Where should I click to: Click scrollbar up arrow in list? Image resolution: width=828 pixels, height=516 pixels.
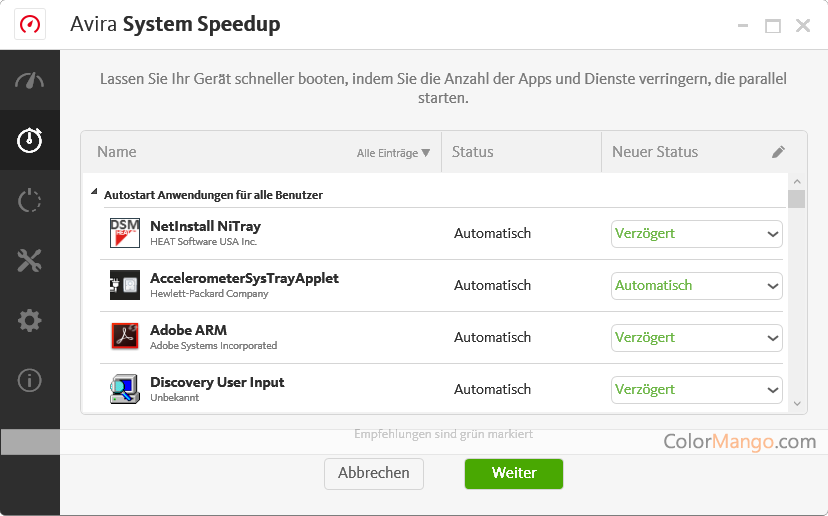[x=797, y=181]
